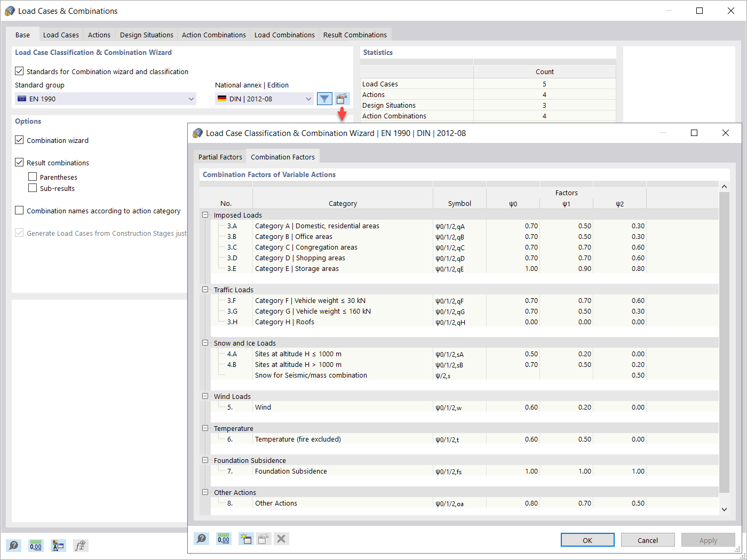The height and width of the screenshot is (560, 747).
Task: Click the delete X icon in wizard dialog
Action: (x=281, y=539)
